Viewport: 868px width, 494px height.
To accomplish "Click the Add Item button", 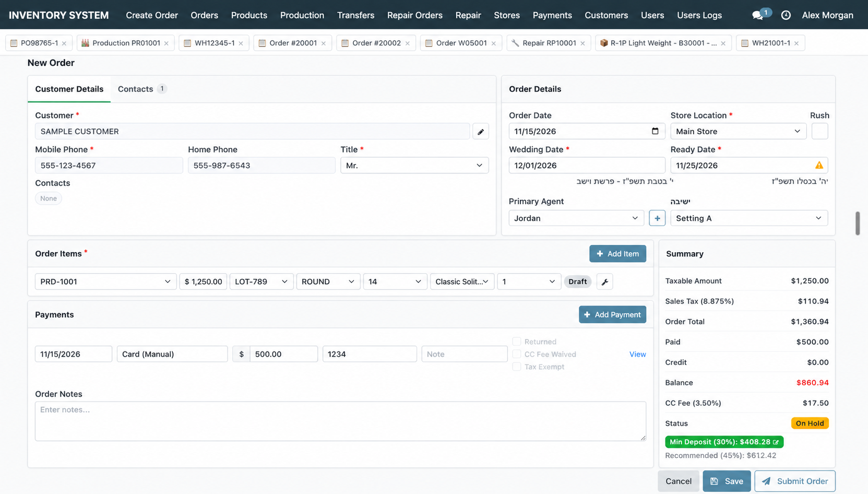I will (617, 254).
